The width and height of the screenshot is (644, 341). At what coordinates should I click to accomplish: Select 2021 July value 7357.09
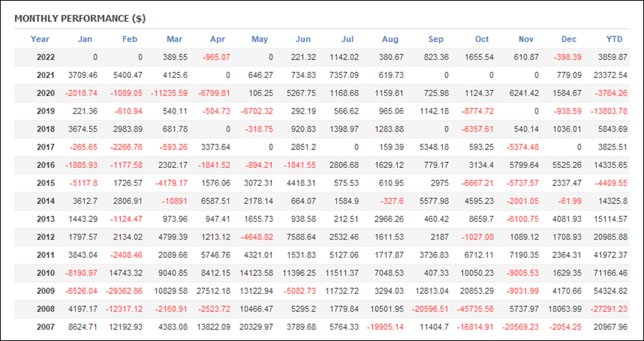coord(344,76)
